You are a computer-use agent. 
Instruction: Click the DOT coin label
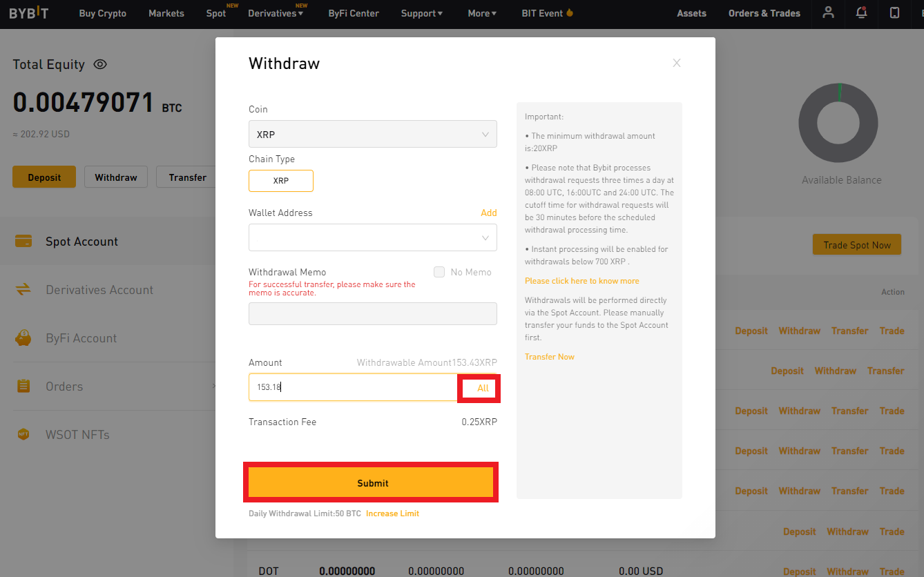coord(269,571)
